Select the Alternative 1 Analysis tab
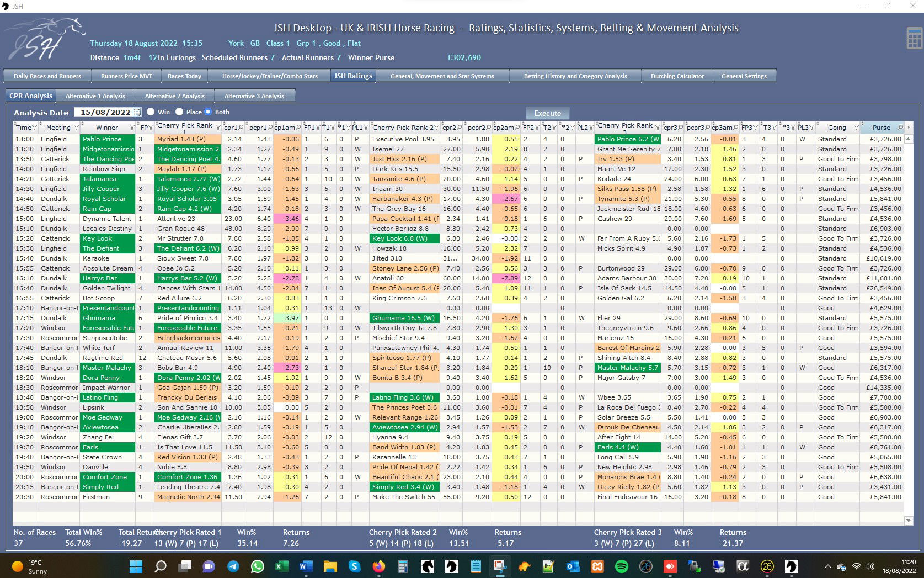The width and height of the screenshot is (924, 578). point(95,96)
